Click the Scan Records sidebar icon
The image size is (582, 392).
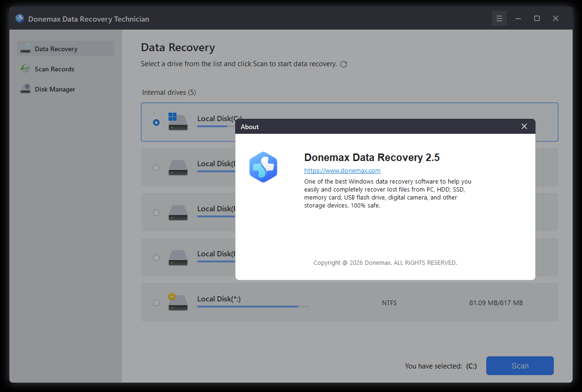click(x=25, y=69)
